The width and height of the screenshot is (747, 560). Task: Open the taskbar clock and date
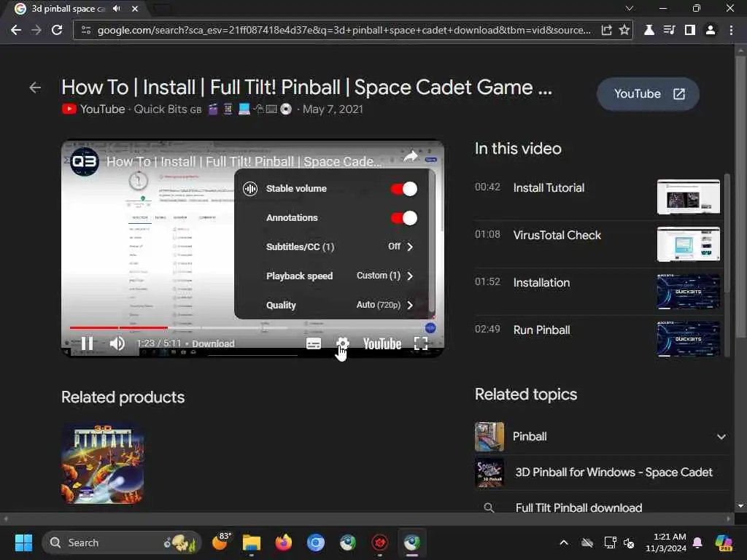(x=665, y=542)
